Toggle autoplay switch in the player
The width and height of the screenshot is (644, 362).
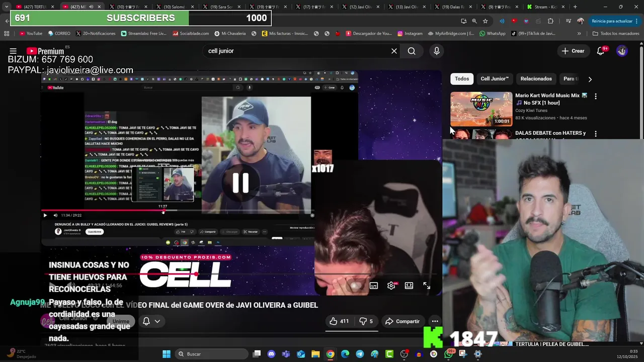[x=354, y=286]
